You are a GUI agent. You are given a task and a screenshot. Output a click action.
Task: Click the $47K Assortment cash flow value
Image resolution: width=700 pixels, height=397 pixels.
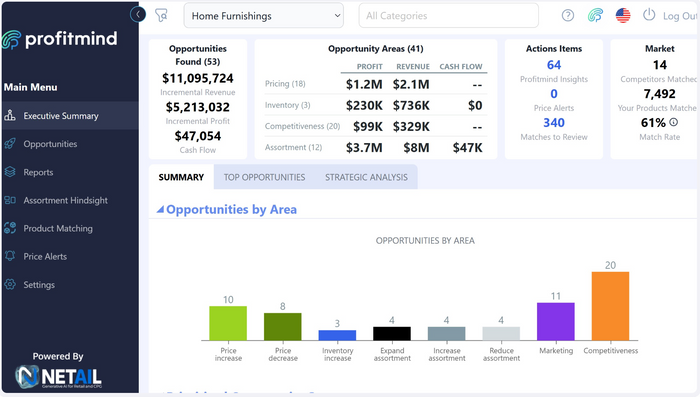coord(467,148)
